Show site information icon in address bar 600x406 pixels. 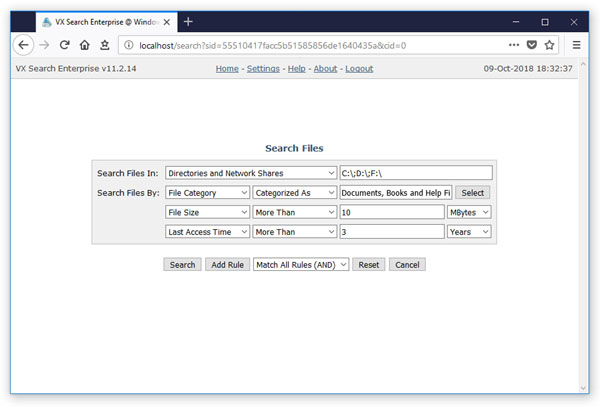(129, 45)
